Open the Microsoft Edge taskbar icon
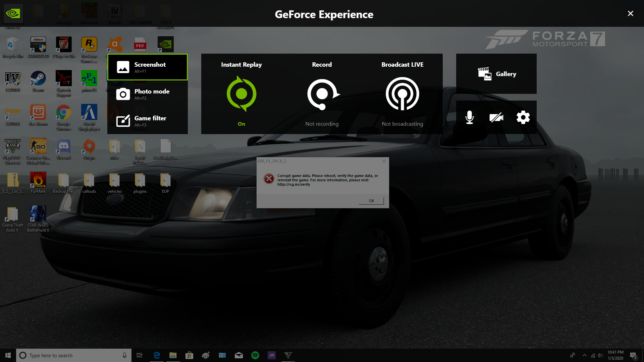This screenshot has height=362, width=644. pyautogui.click(x=157, y=355)
